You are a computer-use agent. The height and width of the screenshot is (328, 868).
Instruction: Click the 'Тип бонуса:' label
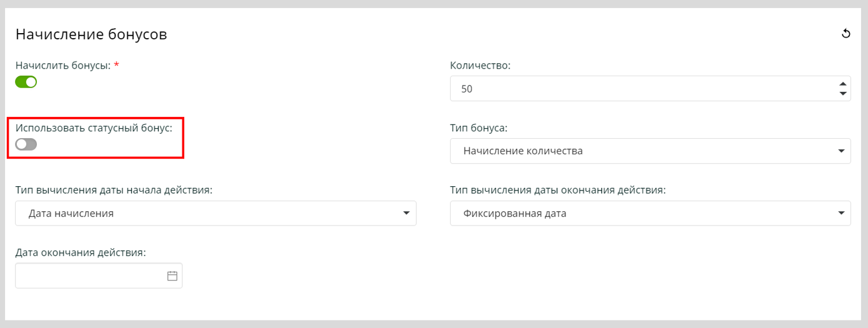478,127
